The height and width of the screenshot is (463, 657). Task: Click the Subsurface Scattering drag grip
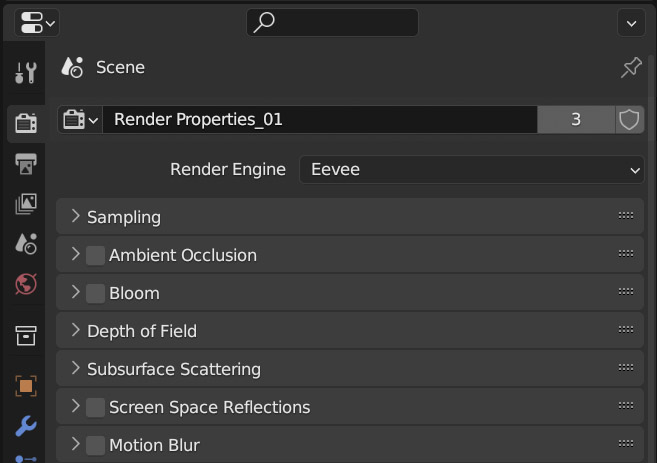point(626,368)
